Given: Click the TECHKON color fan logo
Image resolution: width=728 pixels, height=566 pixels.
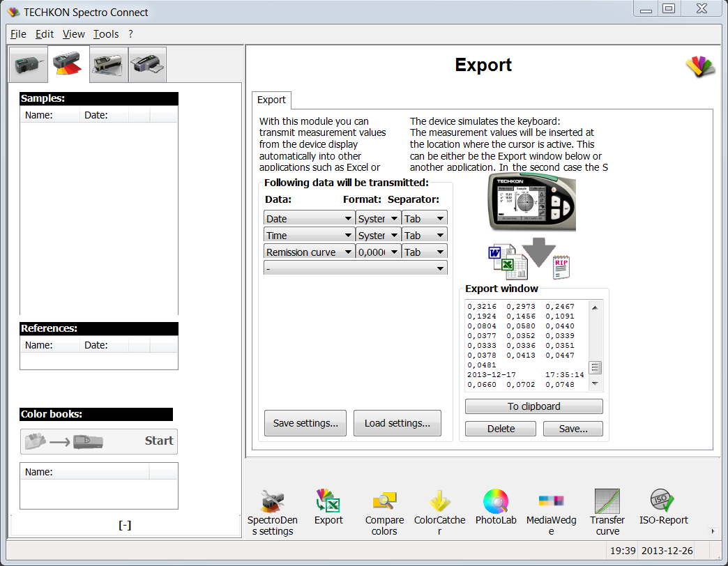Looking at the screenshot, I should pyautogui.click(x=701, y=66).
